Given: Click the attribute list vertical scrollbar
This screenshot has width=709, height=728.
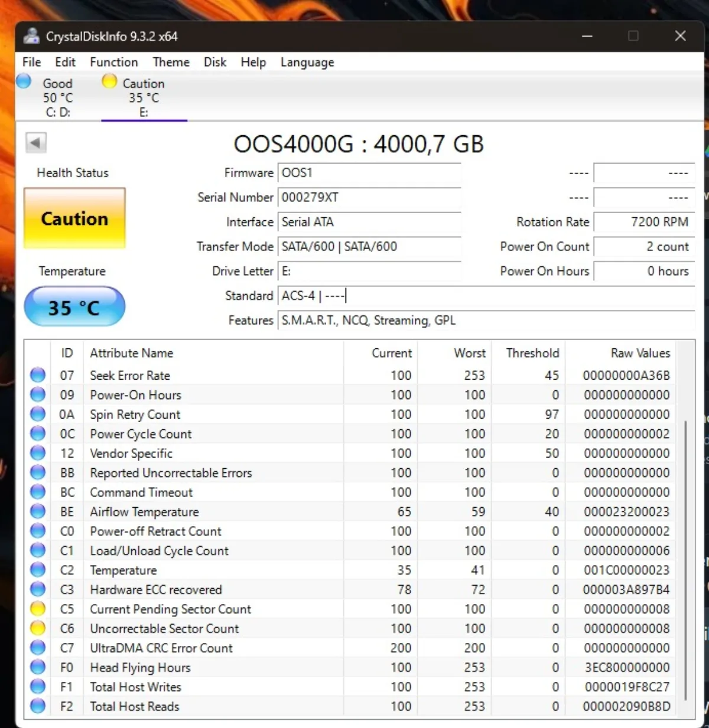Looking at the screenshot, I should (x=685, y=560).
